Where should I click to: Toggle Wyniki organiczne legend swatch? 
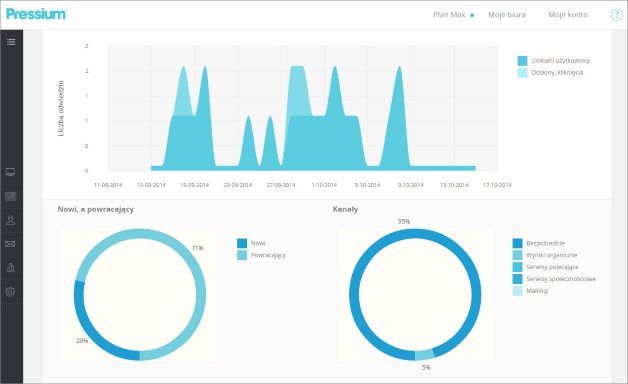point(517,255)
